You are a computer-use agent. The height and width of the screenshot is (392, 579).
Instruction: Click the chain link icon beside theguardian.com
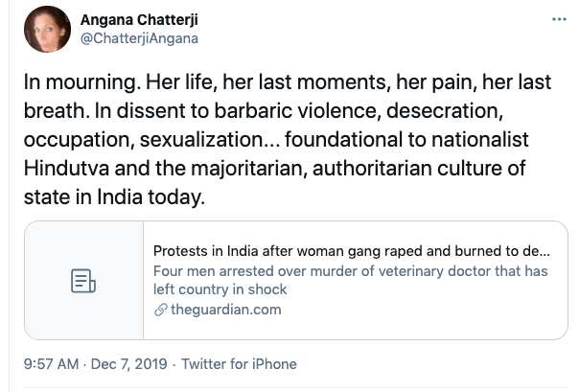click(x=159, y=310)
